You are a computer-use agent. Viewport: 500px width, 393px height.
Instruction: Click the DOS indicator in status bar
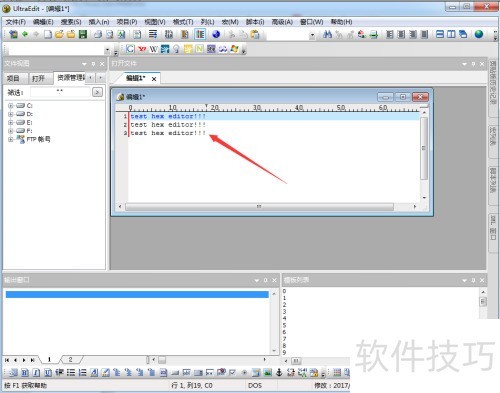(255, 385)
